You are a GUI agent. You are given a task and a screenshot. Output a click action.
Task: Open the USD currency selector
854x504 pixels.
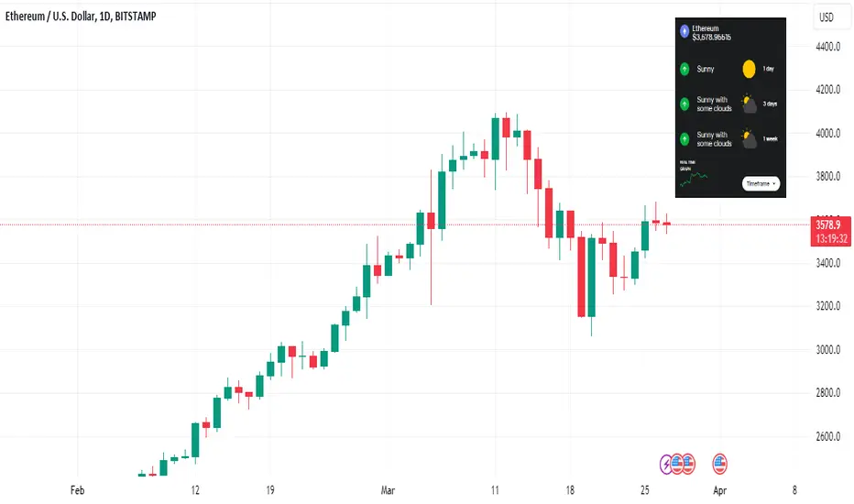[x=827, y=16]
